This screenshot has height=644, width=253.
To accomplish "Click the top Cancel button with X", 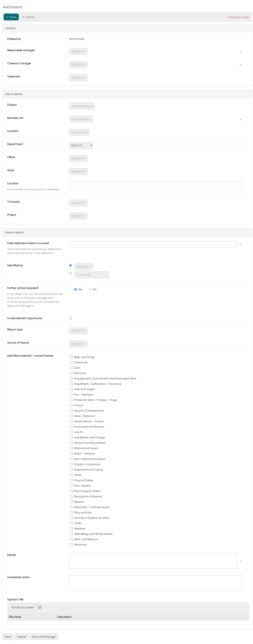I will pyautogui.click(x=28, y=17).
